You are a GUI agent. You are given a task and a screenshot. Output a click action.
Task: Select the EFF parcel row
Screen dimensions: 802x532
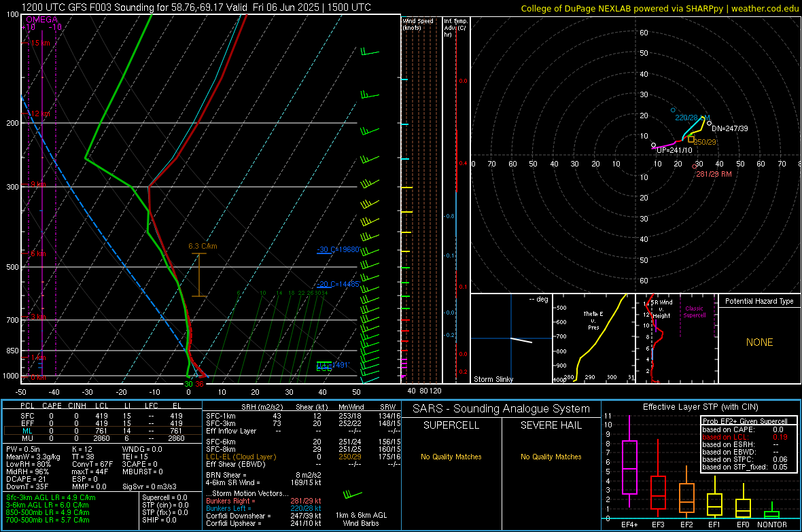coord(102,423)
